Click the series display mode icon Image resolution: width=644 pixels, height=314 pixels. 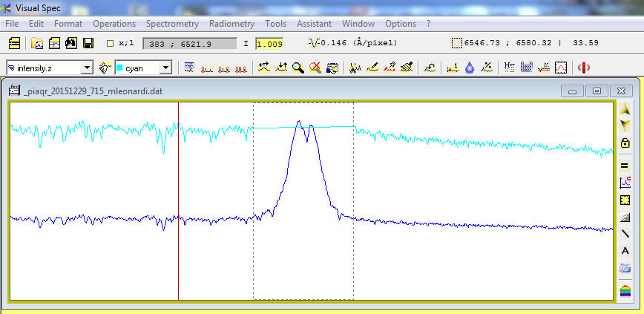(x=189, y=68)
